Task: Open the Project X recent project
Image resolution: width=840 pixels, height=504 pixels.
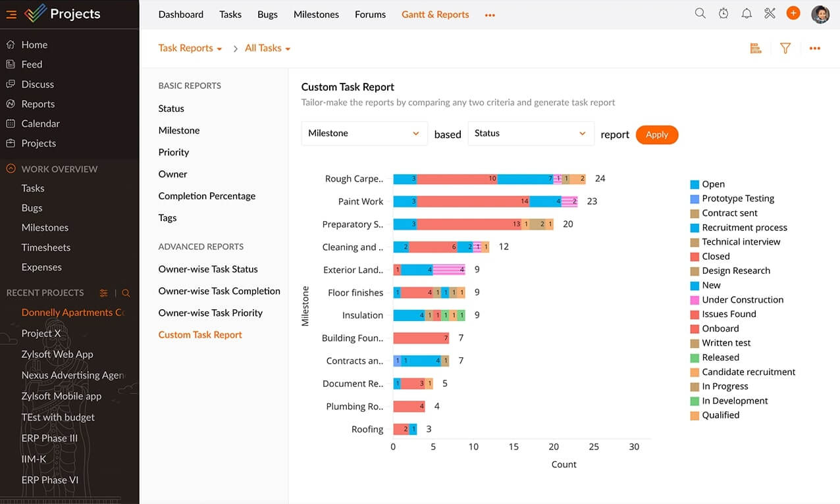Action: (41, 334)
